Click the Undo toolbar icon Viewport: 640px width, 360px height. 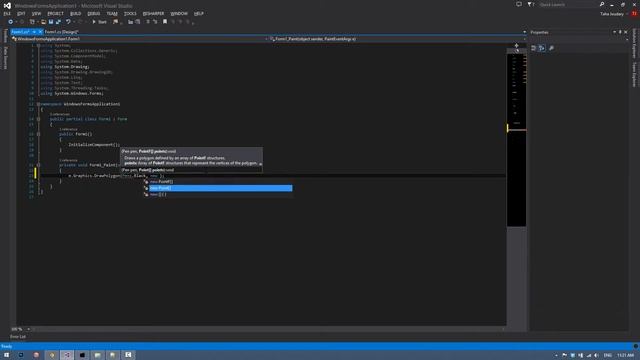68,22
